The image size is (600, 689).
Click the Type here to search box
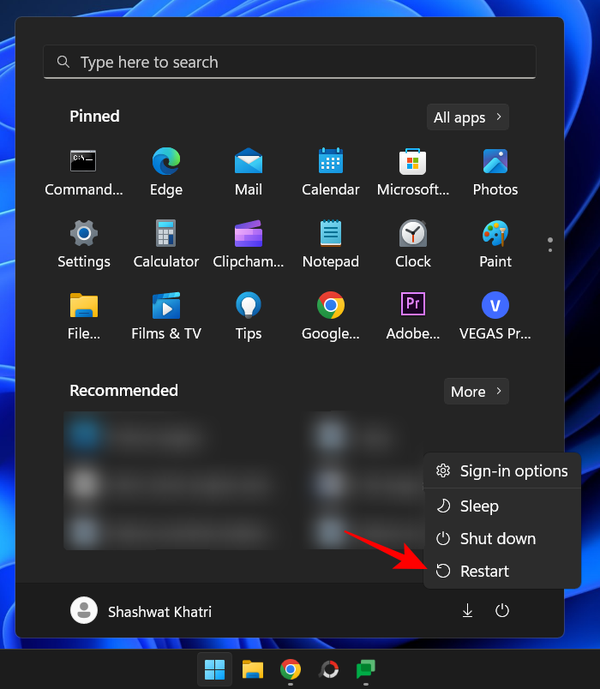click(290, 62)
